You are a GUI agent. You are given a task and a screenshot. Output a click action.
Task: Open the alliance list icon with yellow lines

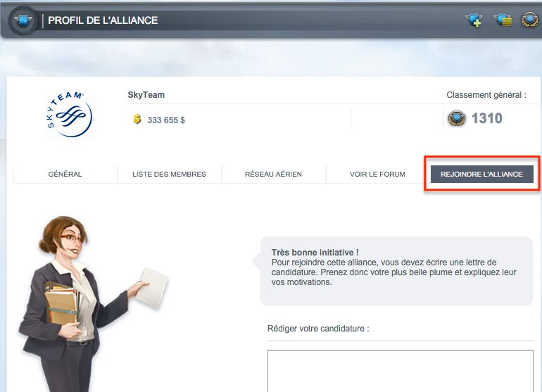(503, 20)
